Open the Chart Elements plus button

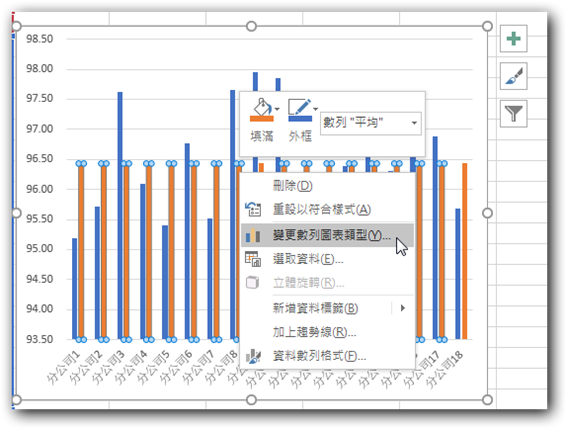pos(513,38)
